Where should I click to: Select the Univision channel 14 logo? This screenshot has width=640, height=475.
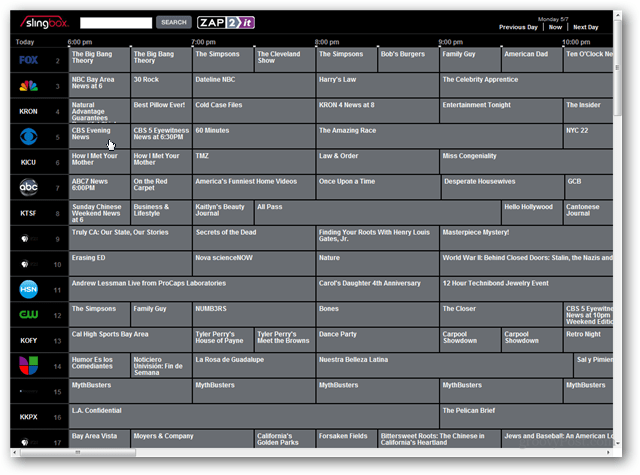pyautogui.click(x=29, y=365)
